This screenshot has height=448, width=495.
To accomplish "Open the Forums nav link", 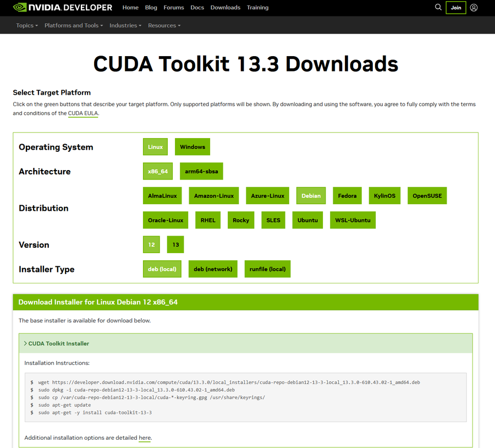I will pos(174,7).
